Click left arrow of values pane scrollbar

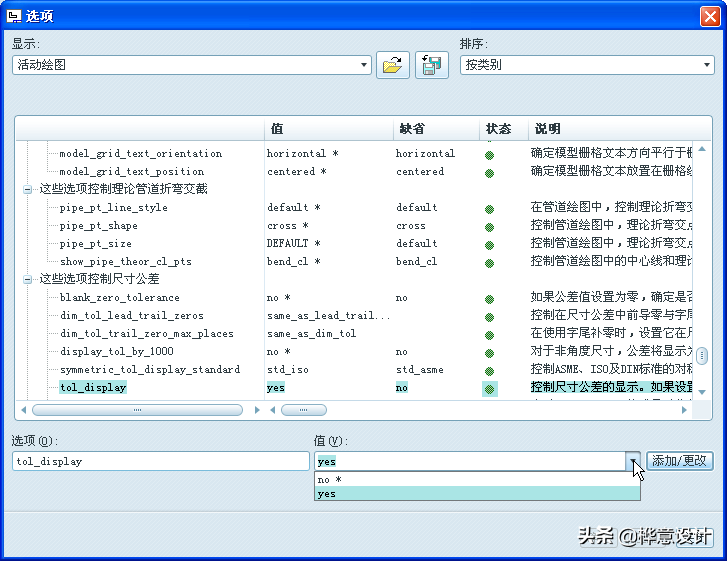click(x=273, y=410)
